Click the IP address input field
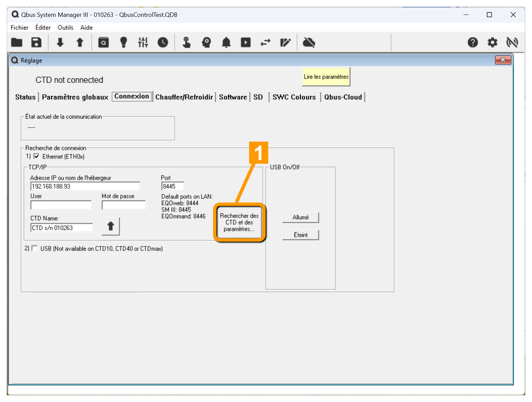The image size is (532, 402). [85, 186]
